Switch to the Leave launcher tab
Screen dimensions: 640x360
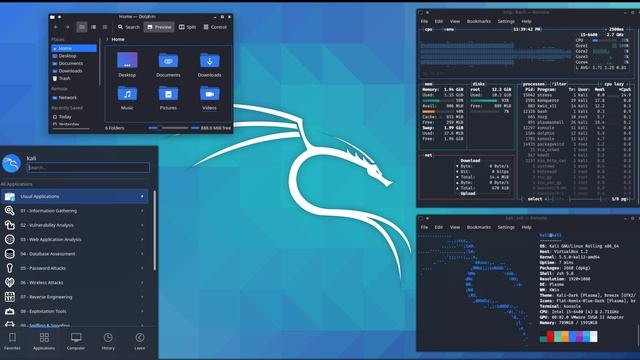click(140, 341)
